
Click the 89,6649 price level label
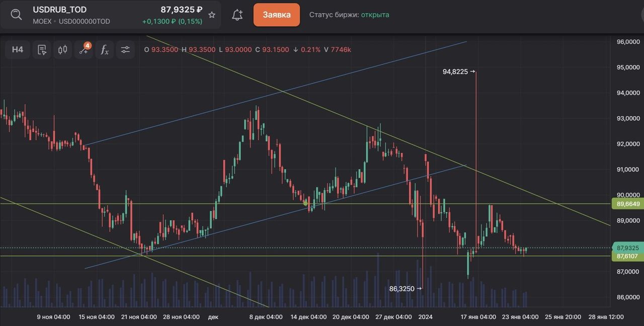[x=627, y=204]
